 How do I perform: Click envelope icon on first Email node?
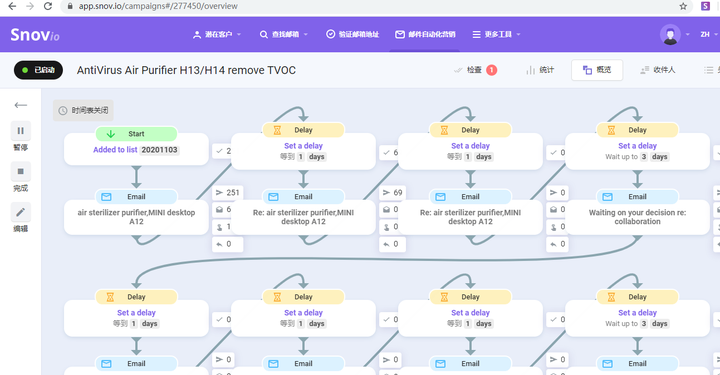click(x=106, y=197)
